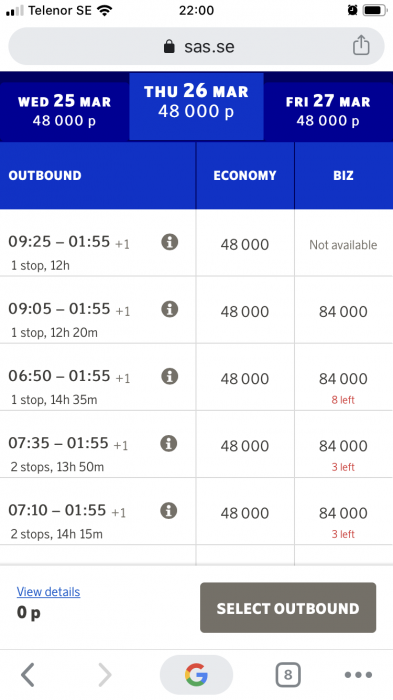This screenshot has width=393, height=700.
Task: Tap info icon for 07:35 flight
Action: pyautogui.click(x=169, y=443)
